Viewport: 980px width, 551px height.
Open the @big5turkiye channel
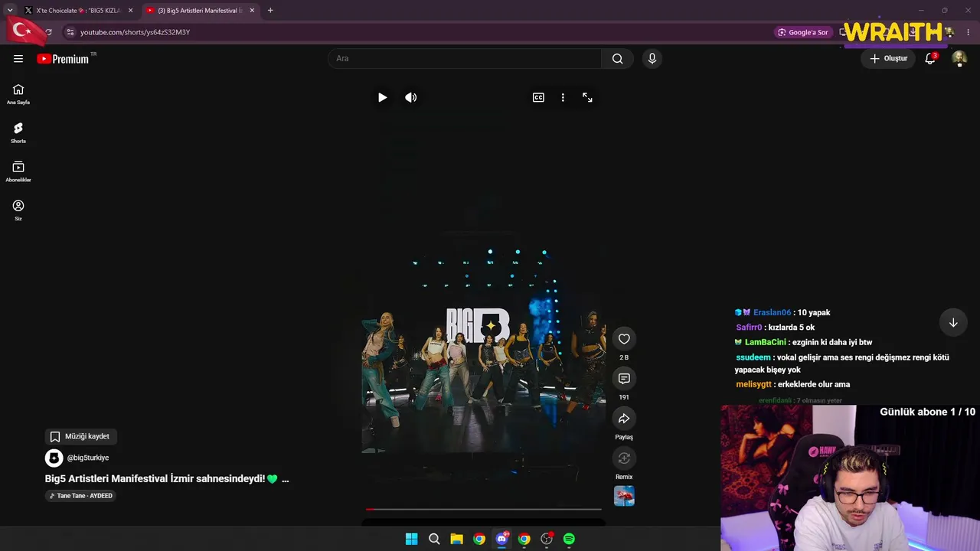(x=88, y=458)
